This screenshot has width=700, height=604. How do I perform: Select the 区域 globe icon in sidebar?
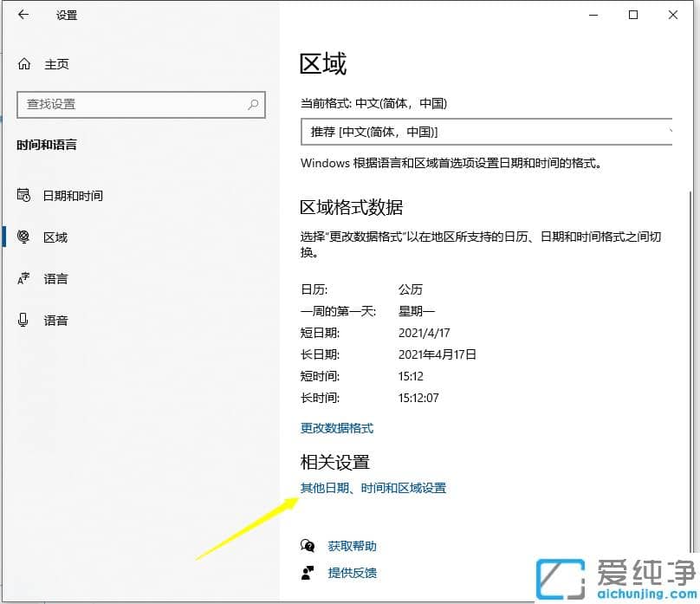23,237
